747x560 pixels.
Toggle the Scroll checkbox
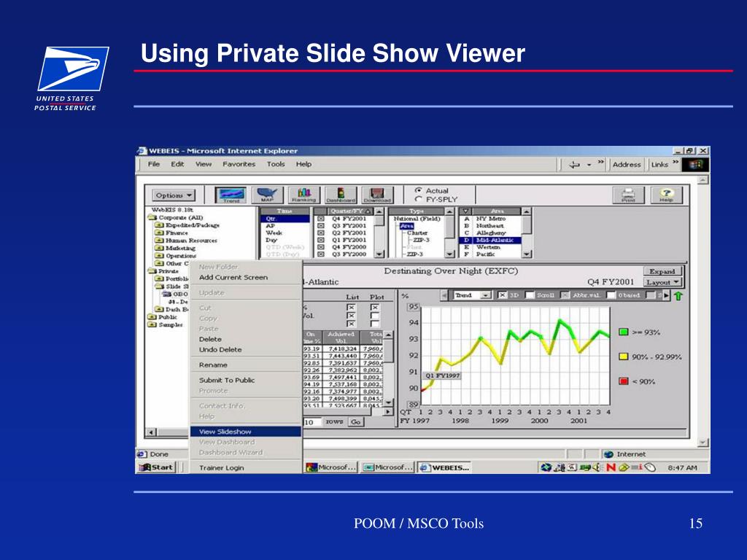coord(530,295)
